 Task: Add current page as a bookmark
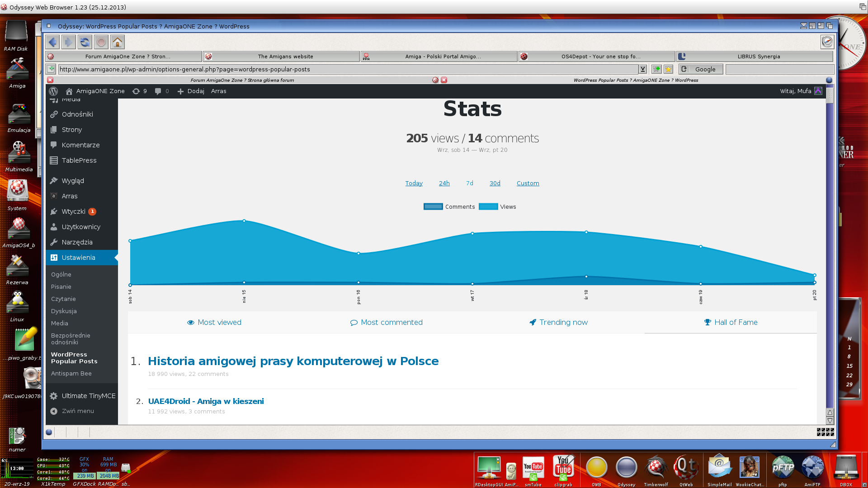point(656,69)
